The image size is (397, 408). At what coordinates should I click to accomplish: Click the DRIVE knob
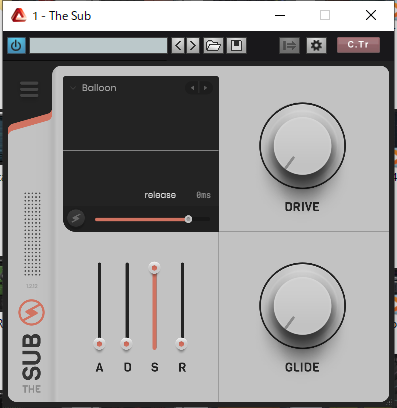302,146
